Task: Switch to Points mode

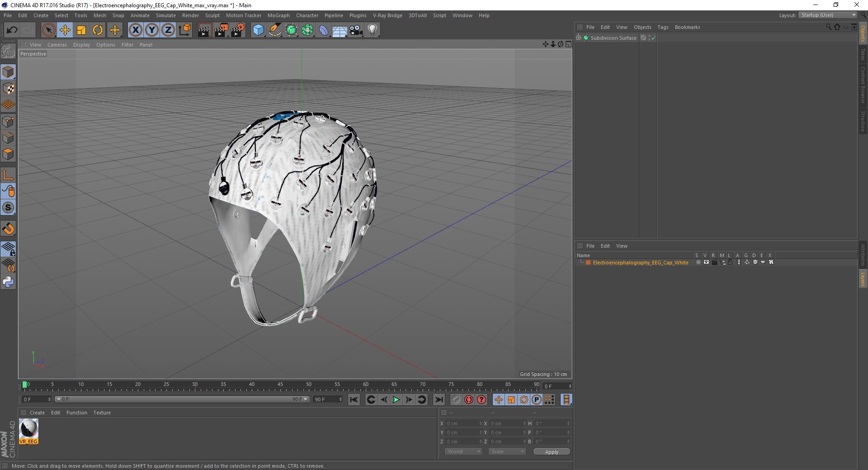Action: [8, 122]
